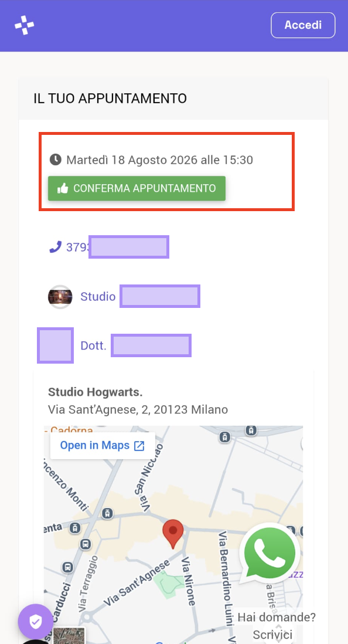The image size is (348, 644).
Task: Click the clock icon next to appointment date
Action: click(56, 160)
